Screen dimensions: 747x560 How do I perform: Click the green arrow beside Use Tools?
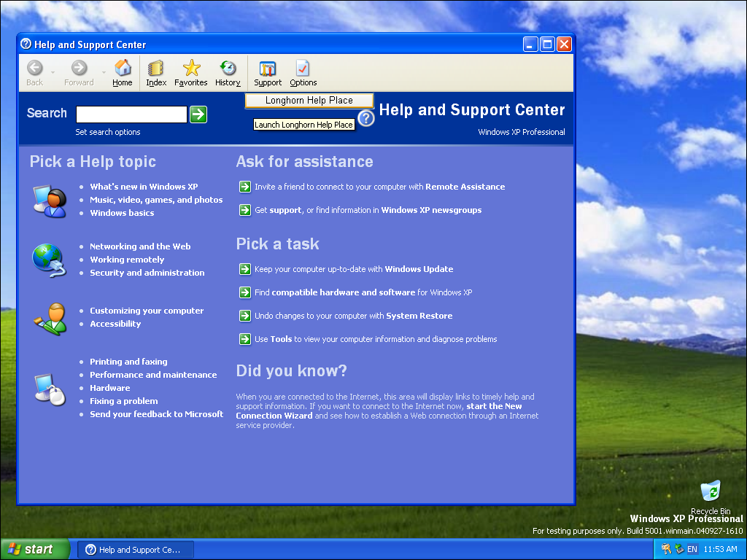[245, 339]
